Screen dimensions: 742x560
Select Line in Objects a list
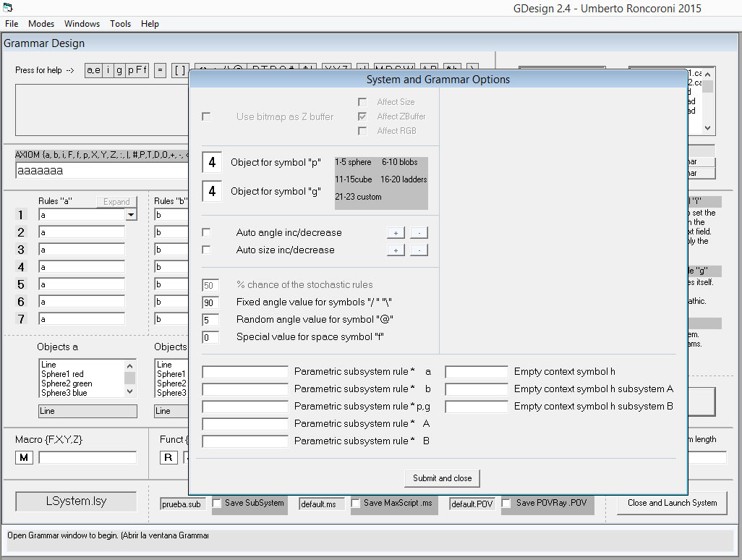[48, 365]
